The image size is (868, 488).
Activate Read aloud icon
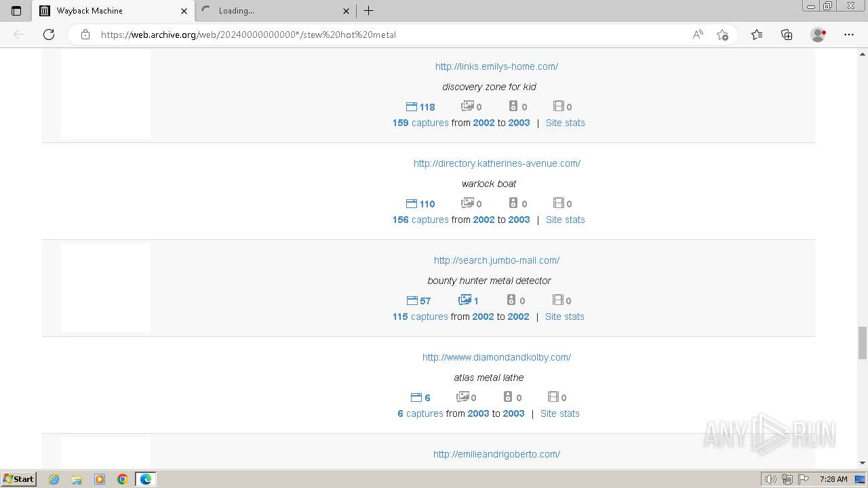point(698,35)
